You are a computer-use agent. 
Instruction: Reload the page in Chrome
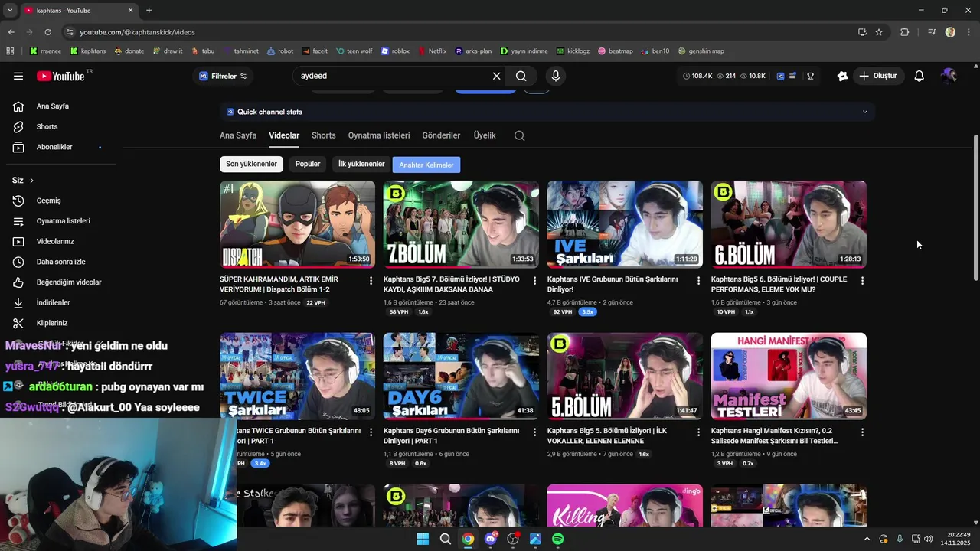pos(47,32)
